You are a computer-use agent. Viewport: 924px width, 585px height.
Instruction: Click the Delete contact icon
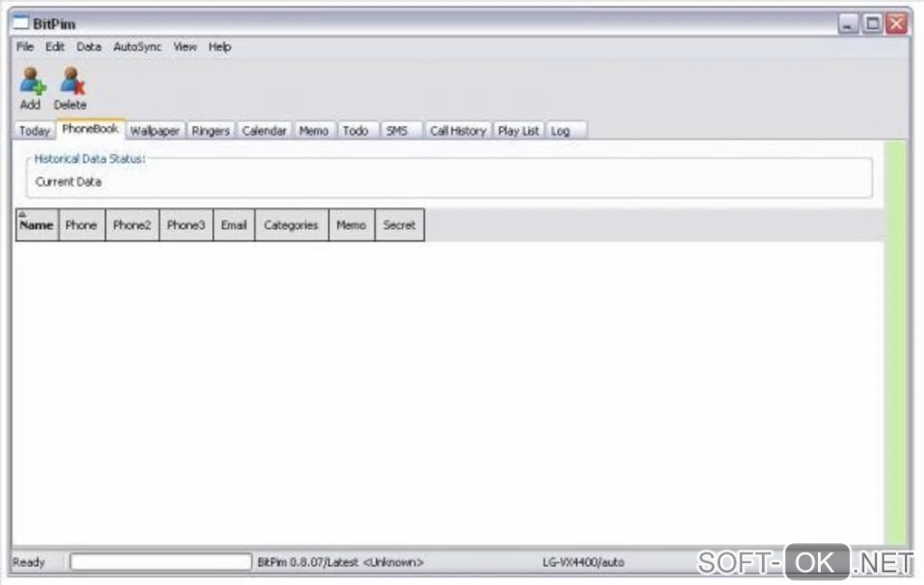point(72,82)
